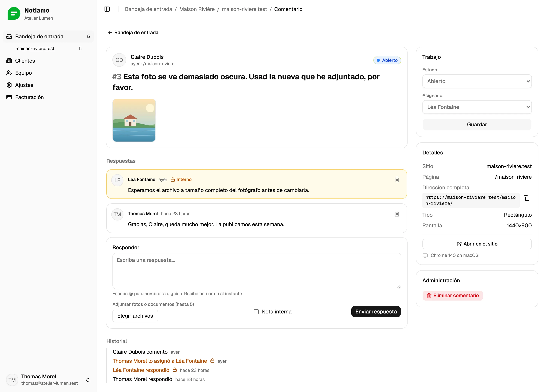Click Abrir en el sitio button
547x392 pixels.
(477, 244)
